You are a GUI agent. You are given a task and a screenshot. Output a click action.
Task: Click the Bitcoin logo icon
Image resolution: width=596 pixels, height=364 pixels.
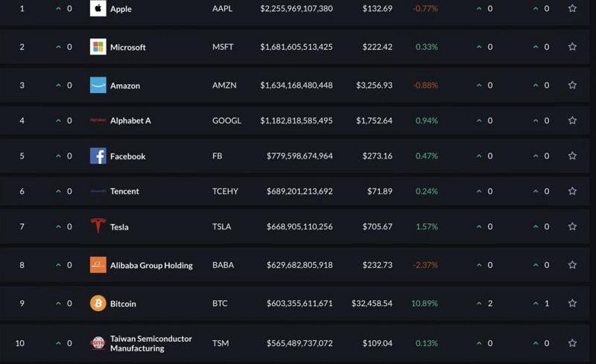click(x=98, y=304)
